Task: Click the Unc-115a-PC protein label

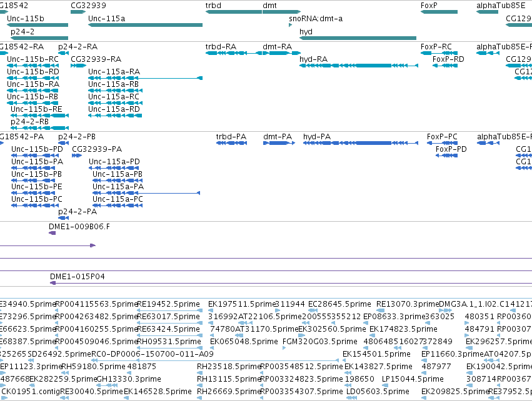Action: click(118, 199)
